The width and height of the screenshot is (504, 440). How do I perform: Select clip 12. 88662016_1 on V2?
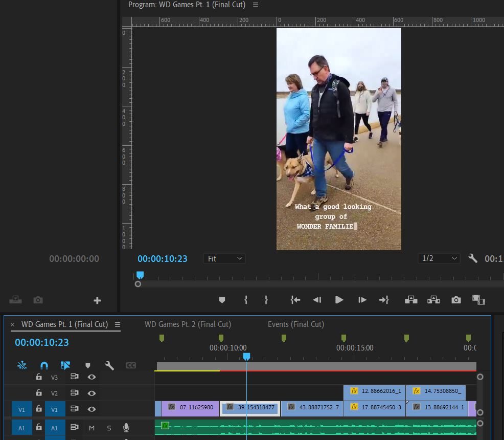[x=375, y=392]
